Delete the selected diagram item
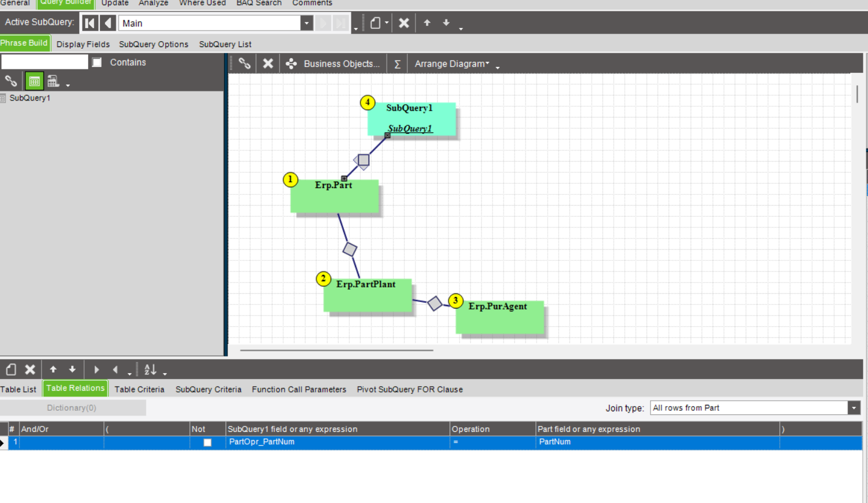This screenshot has height=503, width=868. (x=268, y=63)
